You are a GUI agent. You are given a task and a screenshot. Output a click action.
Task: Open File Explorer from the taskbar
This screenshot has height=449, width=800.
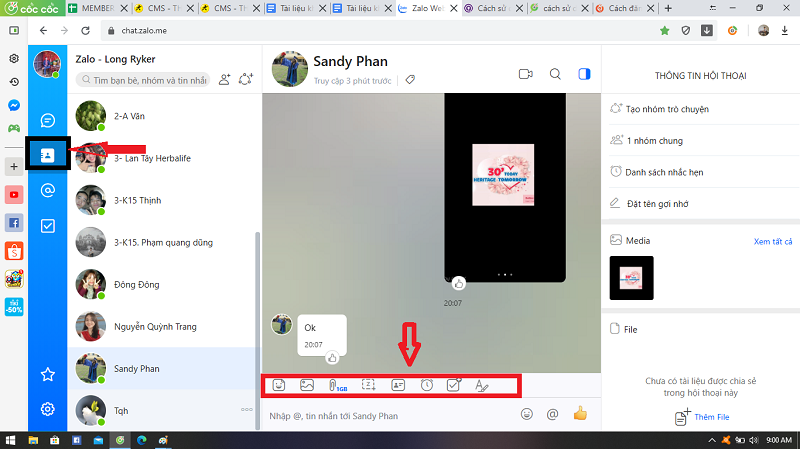coord(33,440)
